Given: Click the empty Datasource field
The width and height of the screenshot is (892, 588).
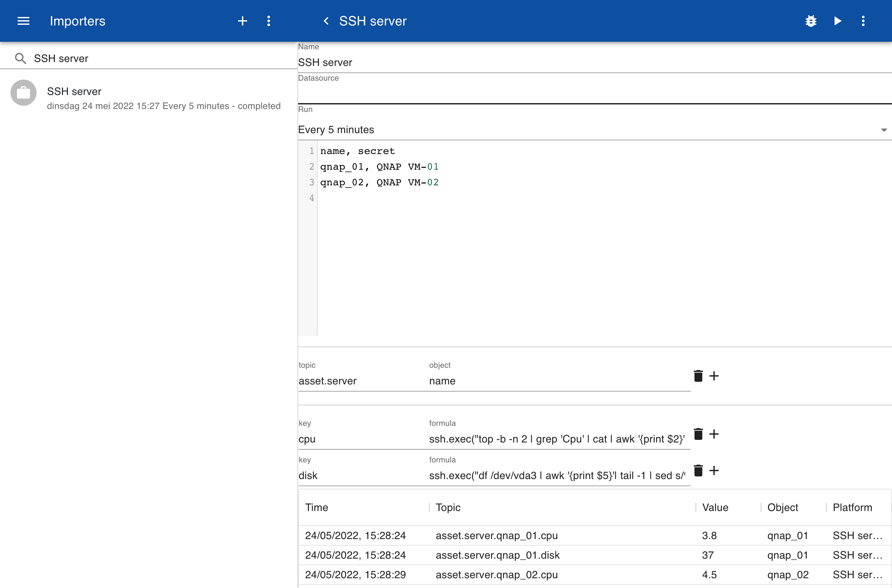Looking at the screenshot, I should 595,93.
